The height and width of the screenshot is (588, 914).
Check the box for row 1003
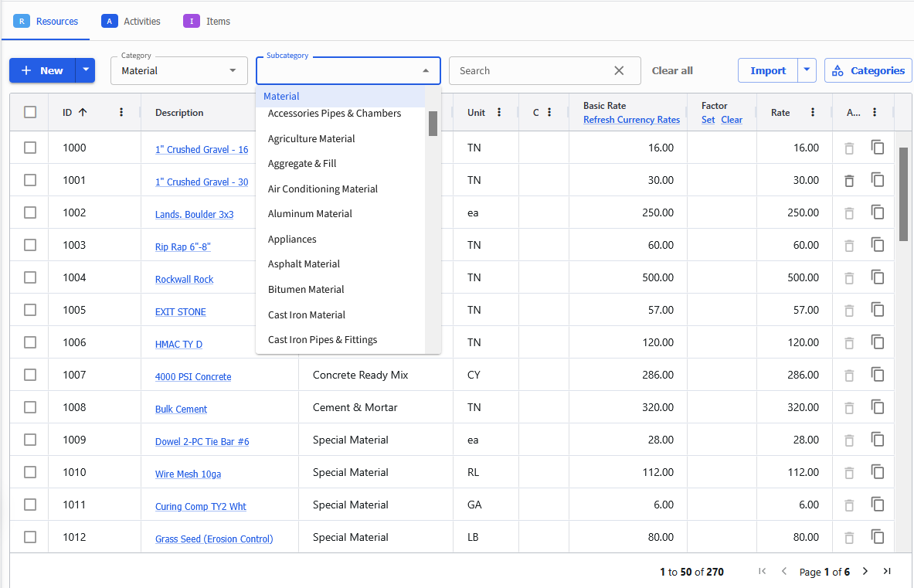click(x=30, y=245)
